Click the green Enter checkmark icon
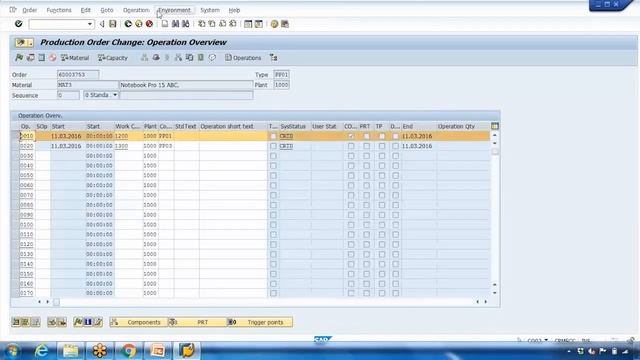Screen dimensions: 640x360 pyautogui.click(x=18, y=24)
